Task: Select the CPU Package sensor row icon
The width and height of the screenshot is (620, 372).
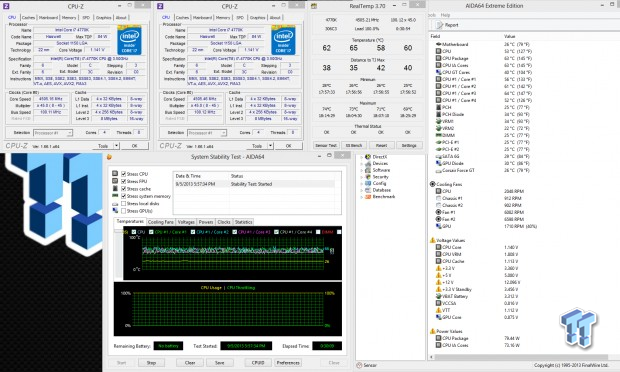Action: pyautogui.click(x=438, y=58)
